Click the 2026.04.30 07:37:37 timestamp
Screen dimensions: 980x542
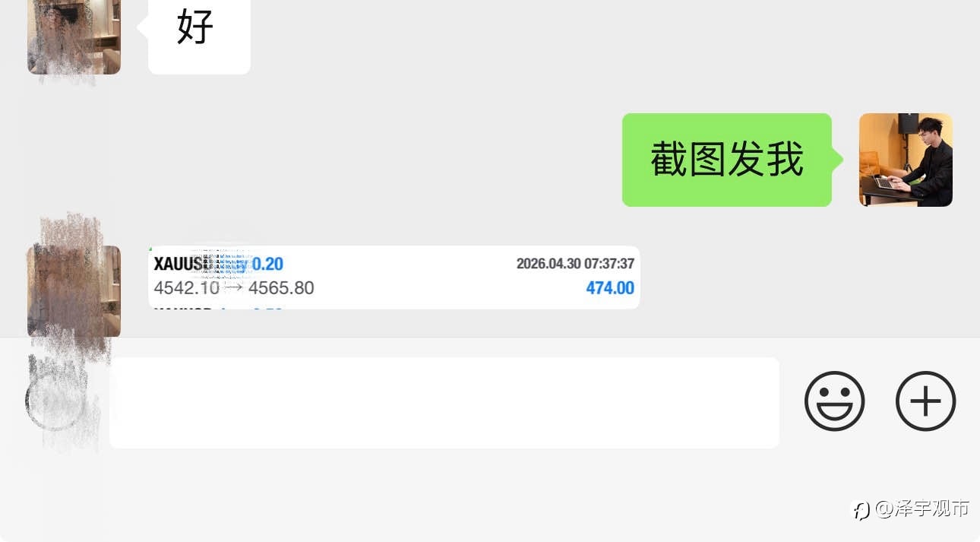click(575, 264)
